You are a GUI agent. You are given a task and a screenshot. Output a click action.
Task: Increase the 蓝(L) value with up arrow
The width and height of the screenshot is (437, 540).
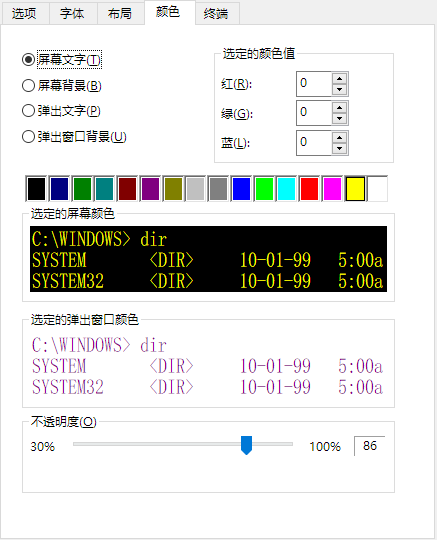click(340, 138)
